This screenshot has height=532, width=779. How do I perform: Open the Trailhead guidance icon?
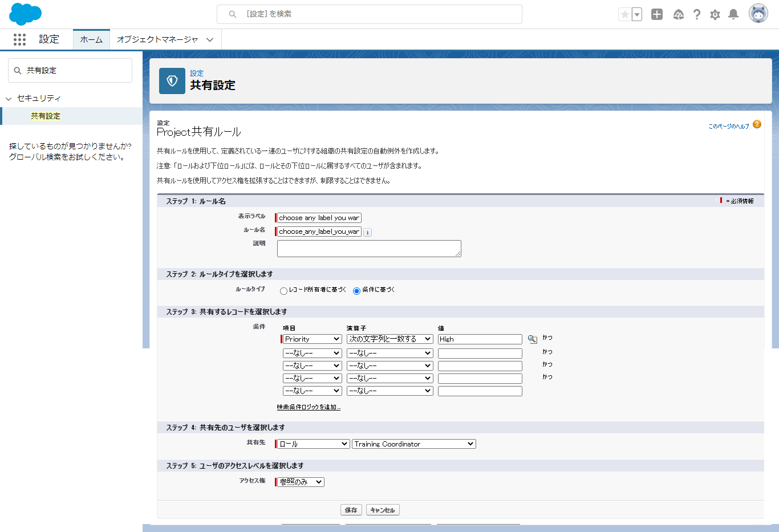click(x=679, y=14)
